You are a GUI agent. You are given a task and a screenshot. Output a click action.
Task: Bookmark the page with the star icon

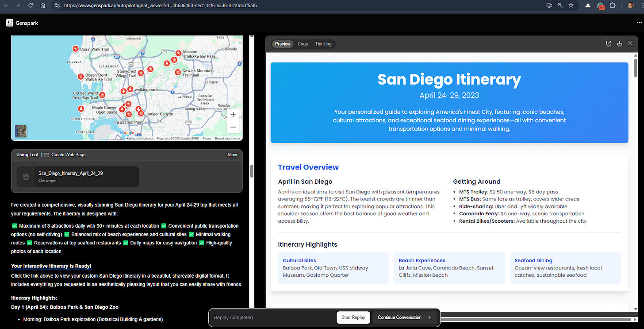tap(571, 5)
